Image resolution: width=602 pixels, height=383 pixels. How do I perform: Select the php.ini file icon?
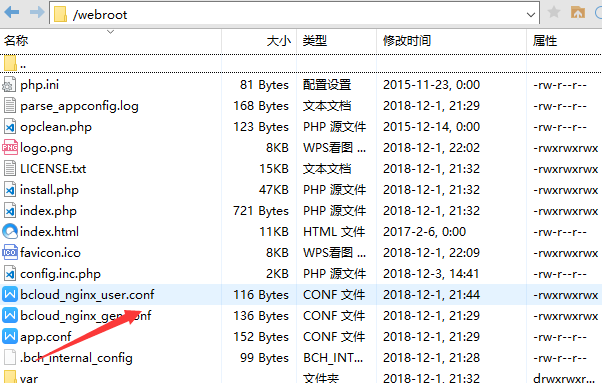10,84
